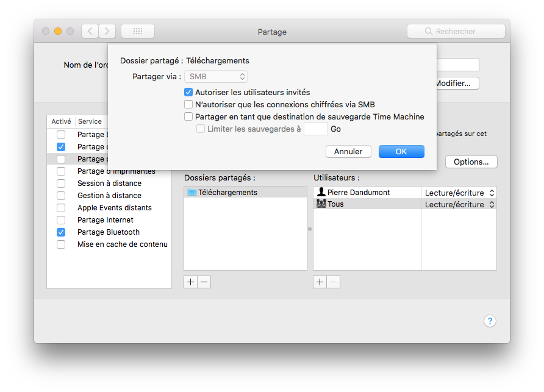Add a user with plus button

pos(320,282)
